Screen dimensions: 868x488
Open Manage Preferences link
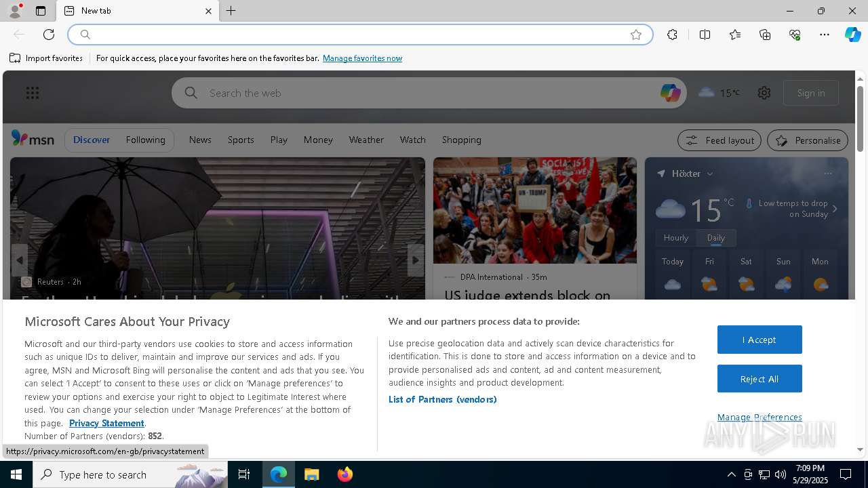[759, 417]
